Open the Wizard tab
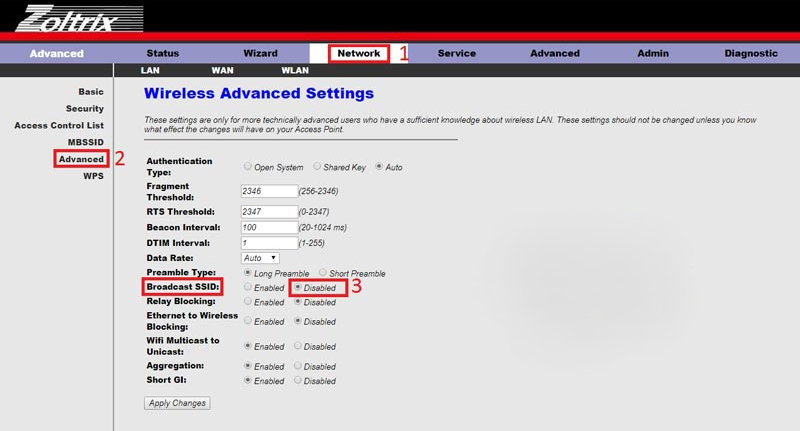Viewport: 800px width, 431px height. pyautogui.click(x=260, y=53)
